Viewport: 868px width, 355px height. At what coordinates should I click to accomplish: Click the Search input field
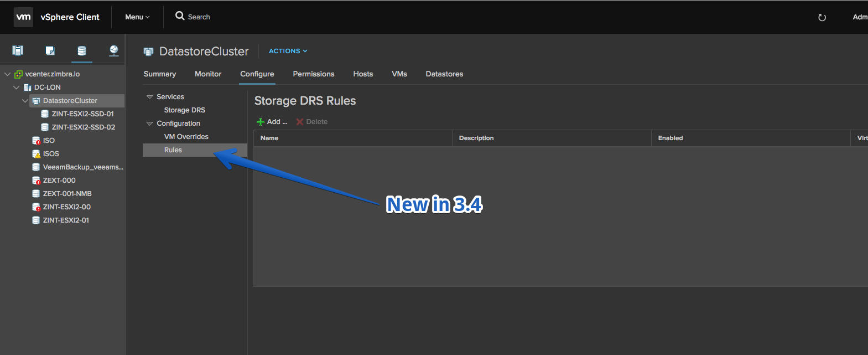[199, 17]
